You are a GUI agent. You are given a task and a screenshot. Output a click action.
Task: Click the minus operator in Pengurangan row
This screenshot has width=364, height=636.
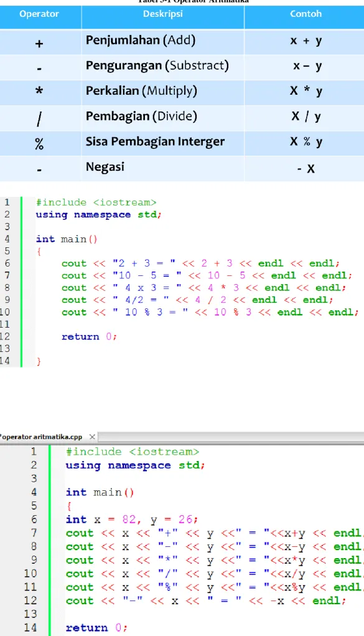pyautogui.click(x=39, y=69)
